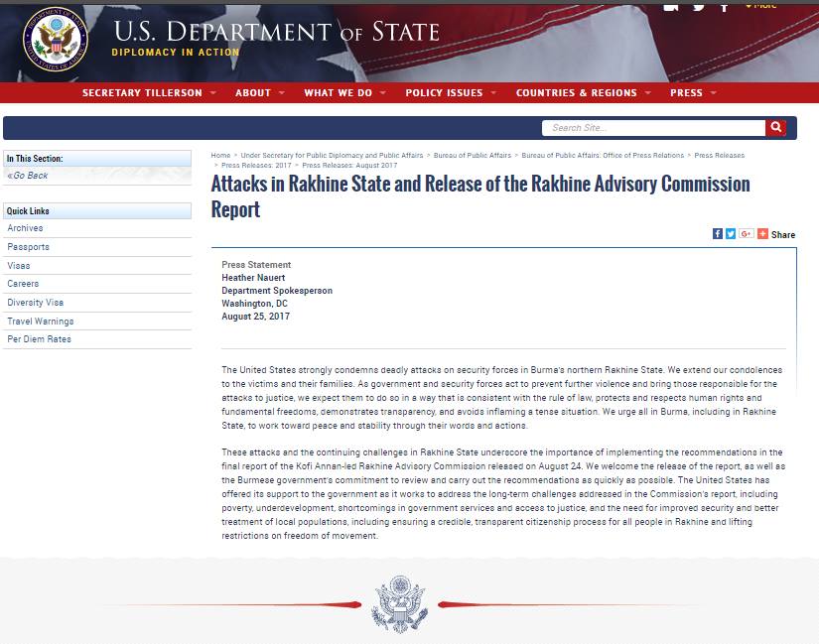Click the red magnifier search button
This screenshot has width=819, height=644.
point(775,127)
